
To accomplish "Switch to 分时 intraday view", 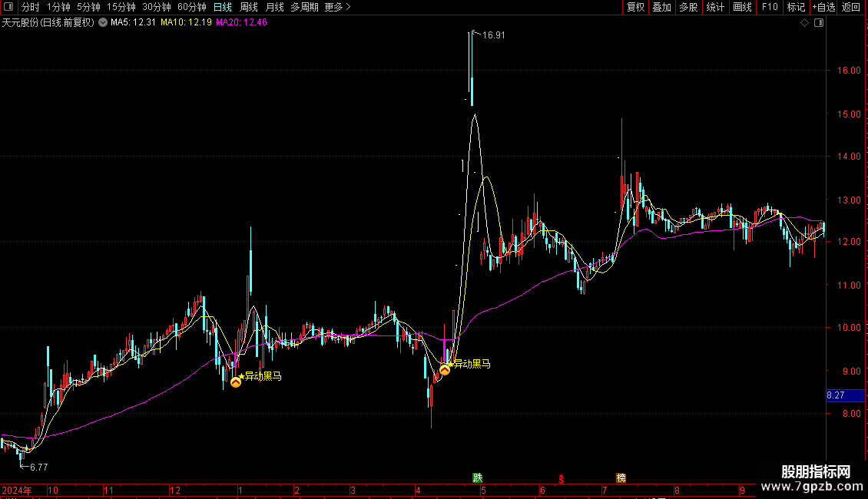I will (31, 7).
